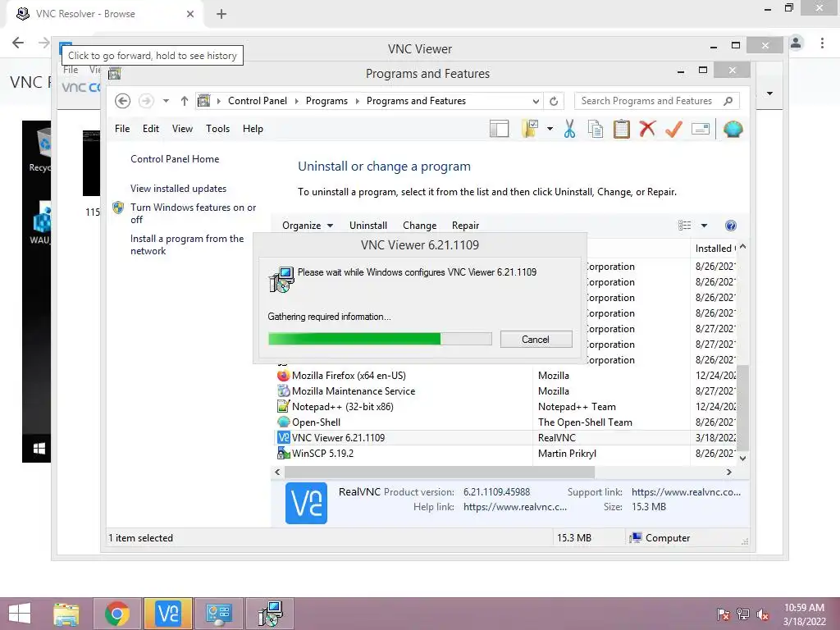Select Mozilla Firefox (x64 en-US) row

[x=505, y=376]
